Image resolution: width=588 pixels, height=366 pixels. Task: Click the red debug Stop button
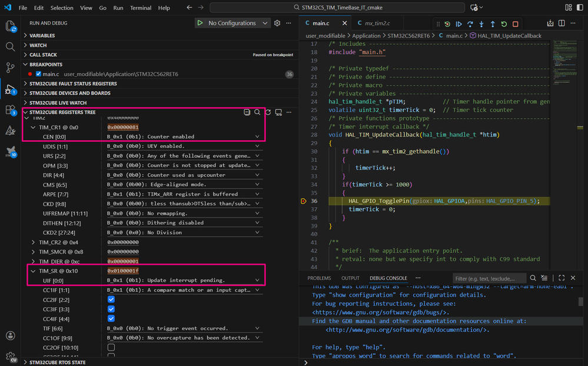coord(515,24)
